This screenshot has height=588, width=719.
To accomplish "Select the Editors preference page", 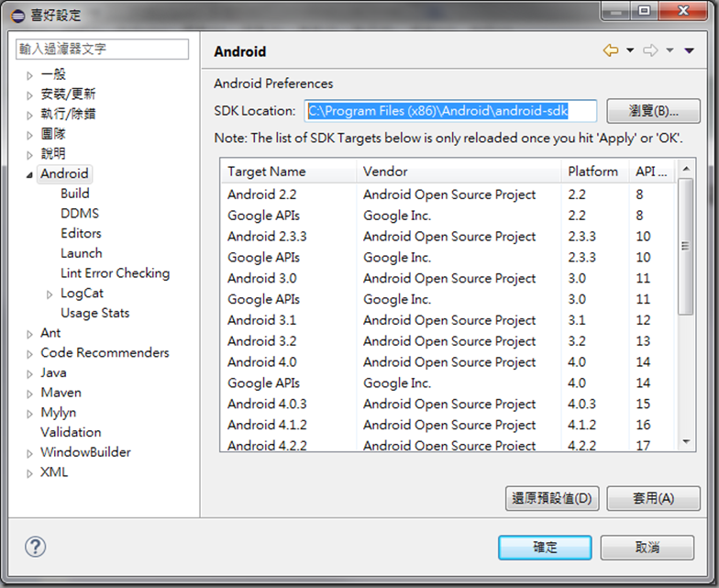I will [x=81, y=233].
